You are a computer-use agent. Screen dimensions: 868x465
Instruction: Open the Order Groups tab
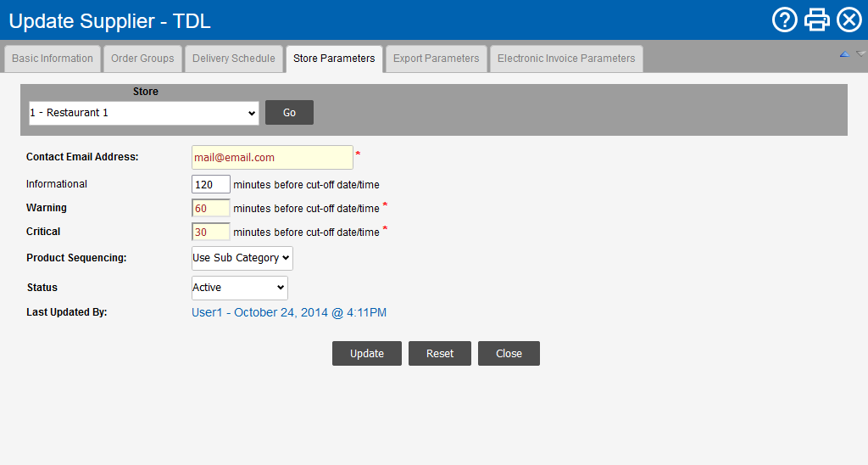[142, 59]
